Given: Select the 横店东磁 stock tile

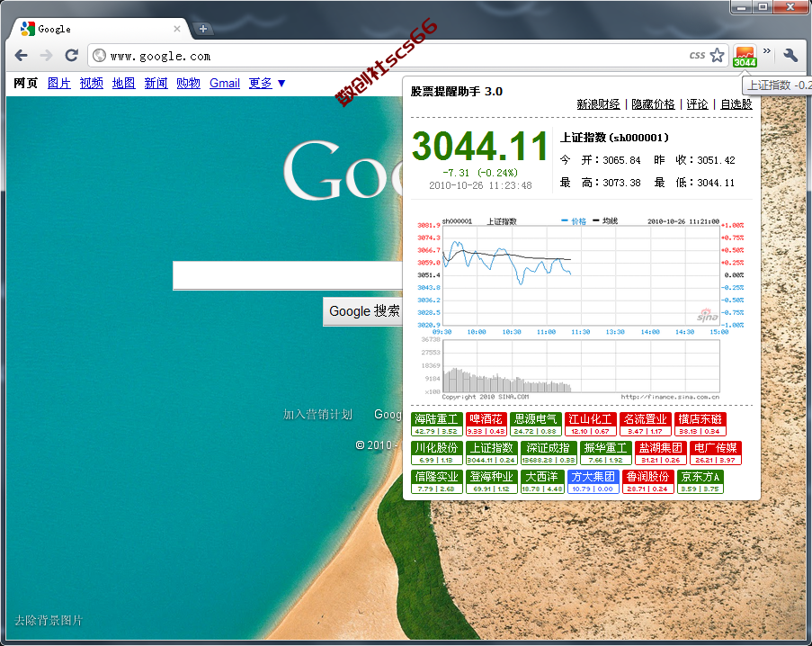Looking at the screenshot, I should coord(700,424).
